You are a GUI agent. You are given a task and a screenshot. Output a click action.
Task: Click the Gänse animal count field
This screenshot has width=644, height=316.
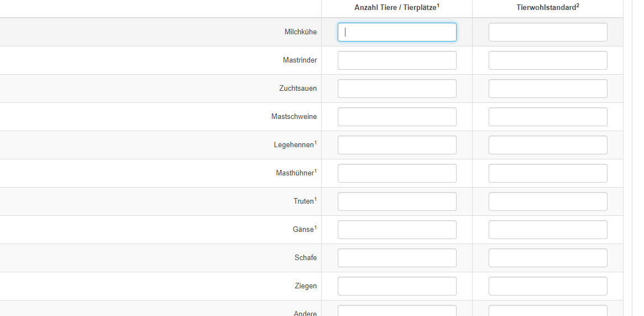tap(397, 230)
